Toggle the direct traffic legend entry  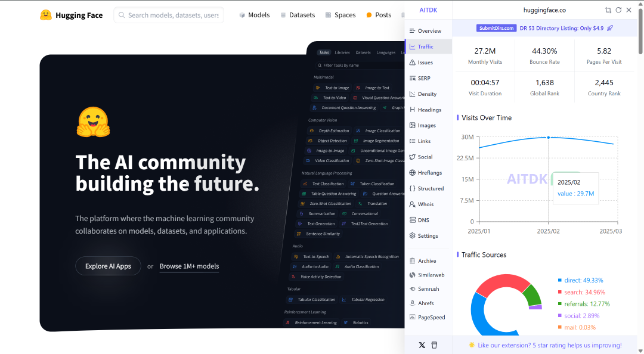point(580,280)
